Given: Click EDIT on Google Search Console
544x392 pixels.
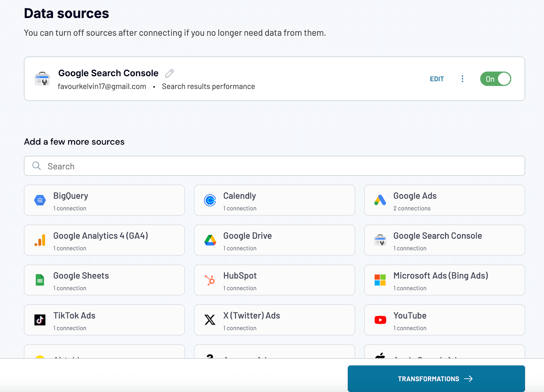Looking at the screenshot, I should pos(437,79).
